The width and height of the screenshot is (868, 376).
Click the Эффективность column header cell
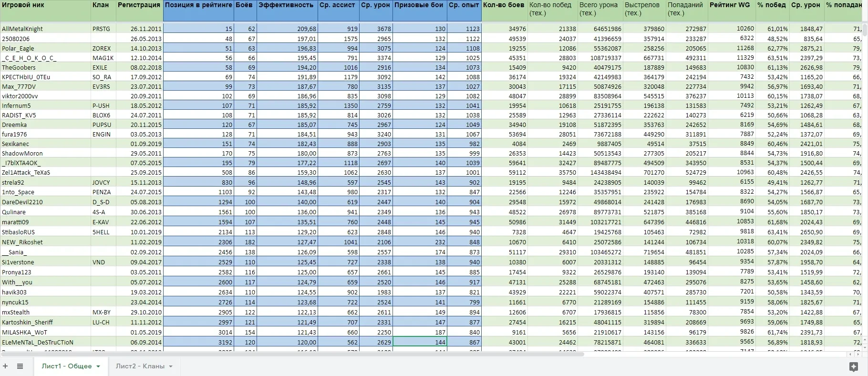point(287,10)
